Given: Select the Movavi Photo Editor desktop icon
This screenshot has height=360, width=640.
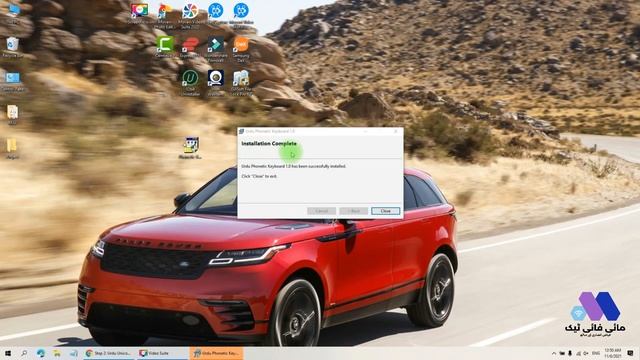Looking at the screenshot, I should point(165,15).
